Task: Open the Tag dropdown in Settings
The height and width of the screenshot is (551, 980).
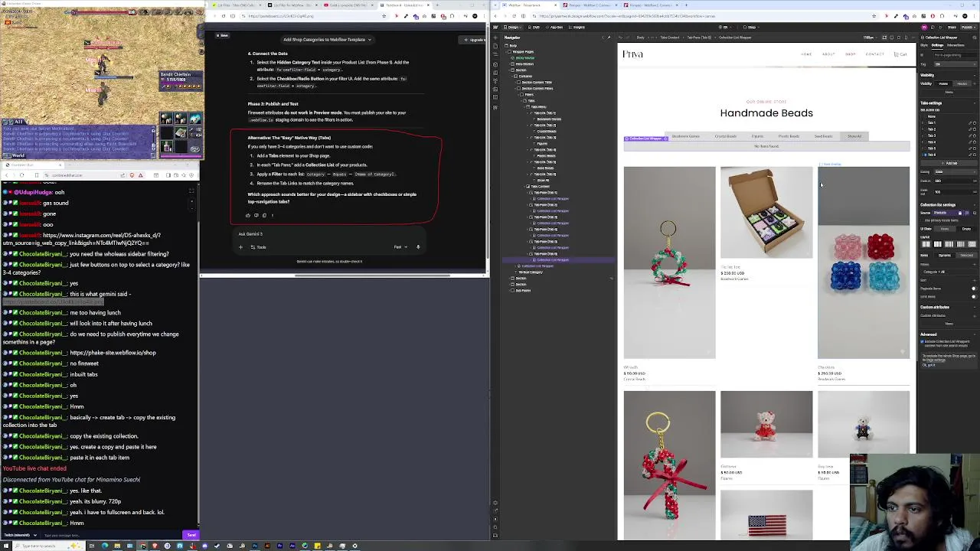Action: [x=955, y=64]
